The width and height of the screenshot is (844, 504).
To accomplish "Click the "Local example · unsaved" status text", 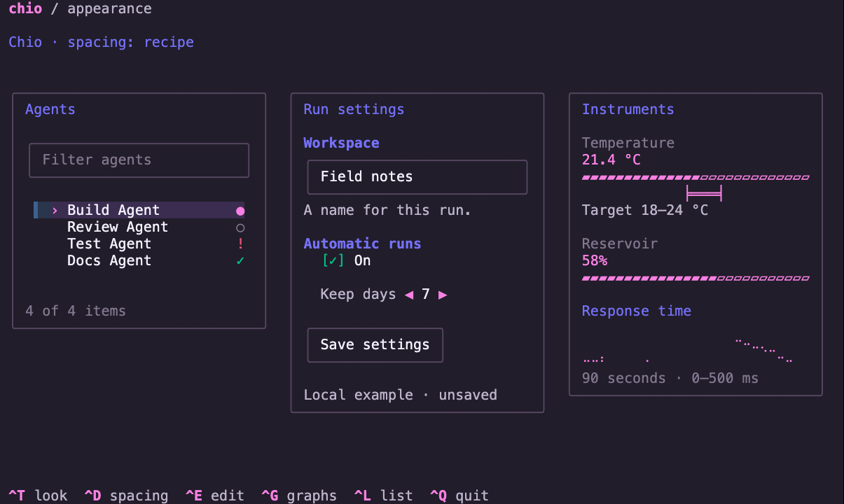I will pyautogui.click(x=401, y=395).
